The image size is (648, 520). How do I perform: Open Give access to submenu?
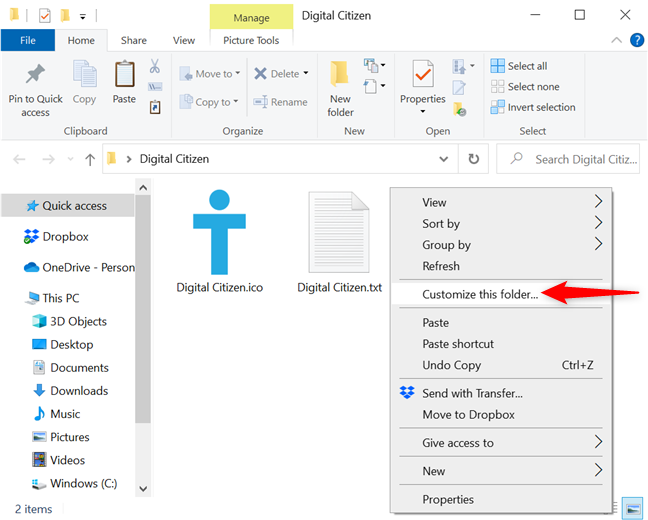pyautogui.click(x=500, y=443)
